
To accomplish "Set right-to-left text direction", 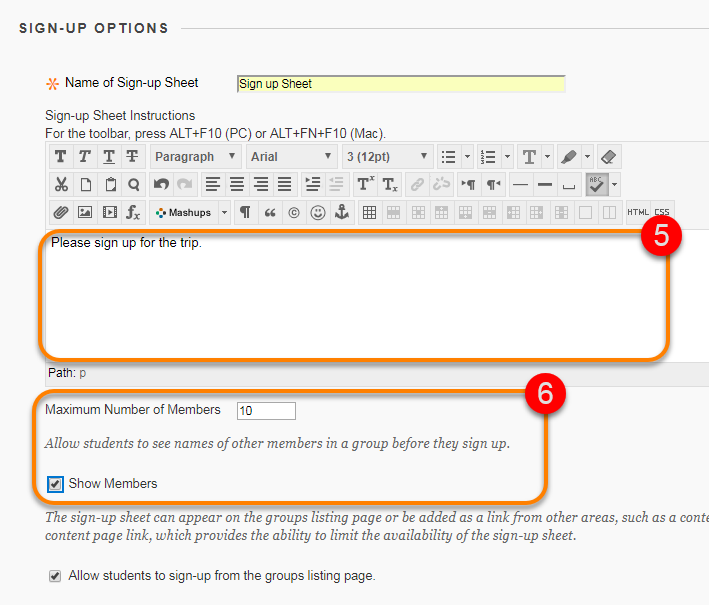I will pyautogui.click(x=493, y=184).
